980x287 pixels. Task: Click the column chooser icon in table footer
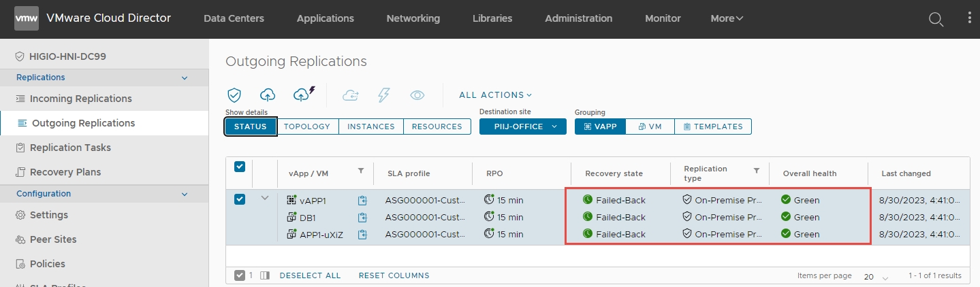[265, 275]
